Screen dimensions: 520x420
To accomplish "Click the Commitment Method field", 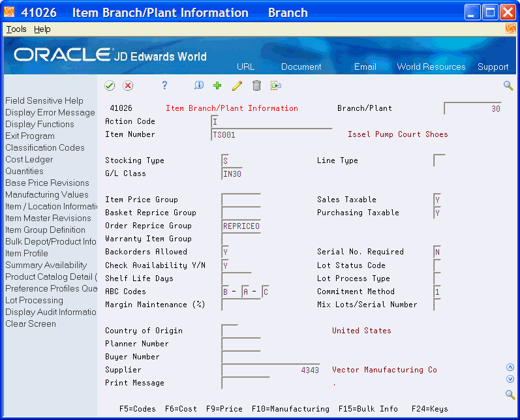I will click(437, 292).
